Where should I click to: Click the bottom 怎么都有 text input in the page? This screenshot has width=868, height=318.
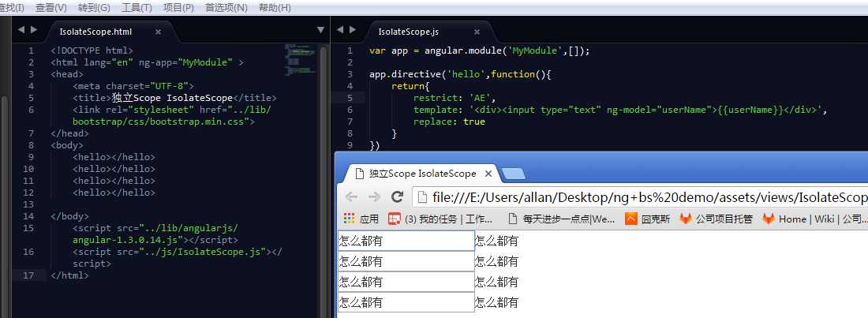[x=406, y=302]
